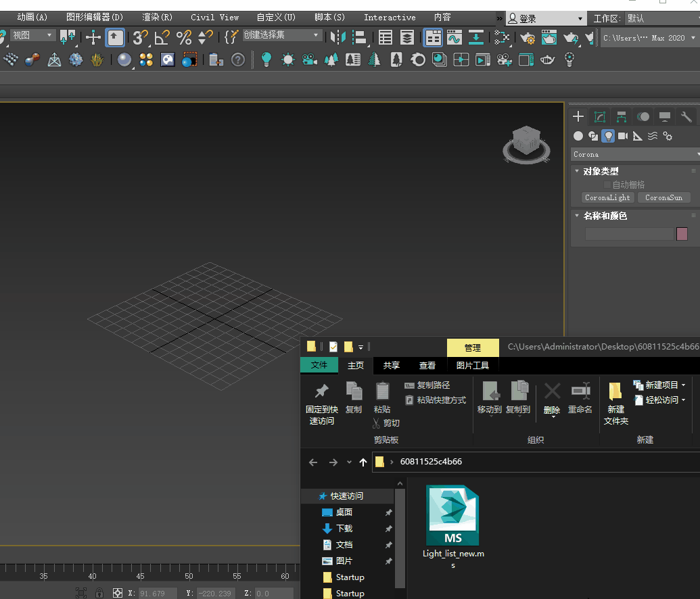The width and height of the screenshot is (700, 599).
Task: Click the object color swatch
Action: point(682,234)
